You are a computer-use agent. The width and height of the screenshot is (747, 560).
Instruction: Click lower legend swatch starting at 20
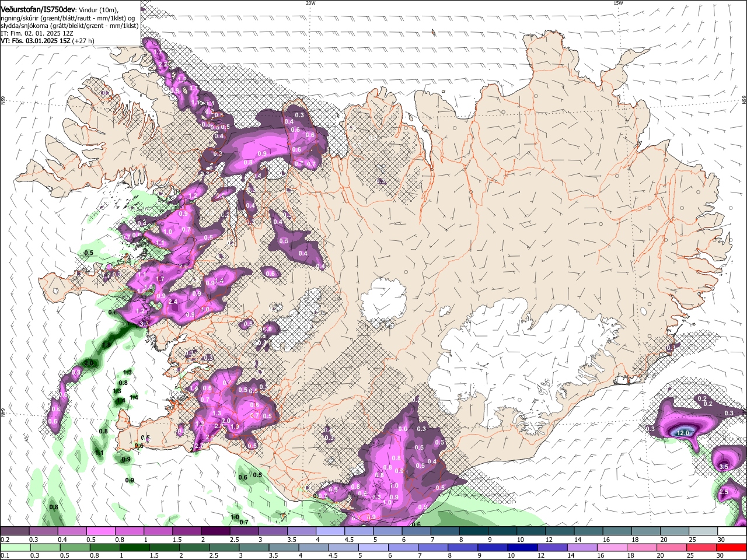click(672, 547)
